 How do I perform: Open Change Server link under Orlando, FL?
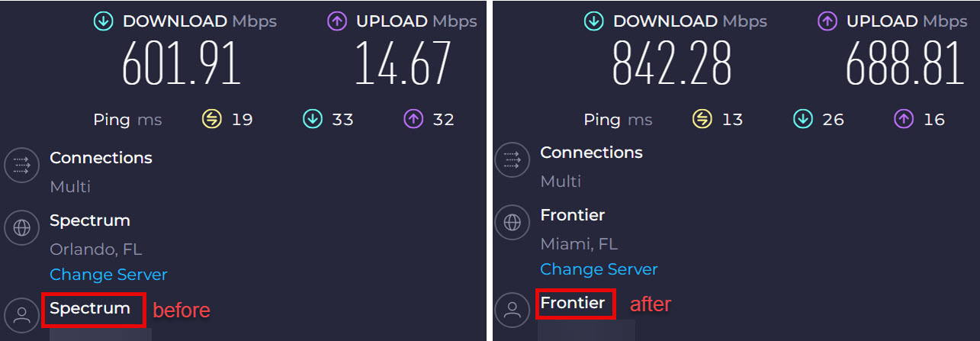tap(108, 275)
